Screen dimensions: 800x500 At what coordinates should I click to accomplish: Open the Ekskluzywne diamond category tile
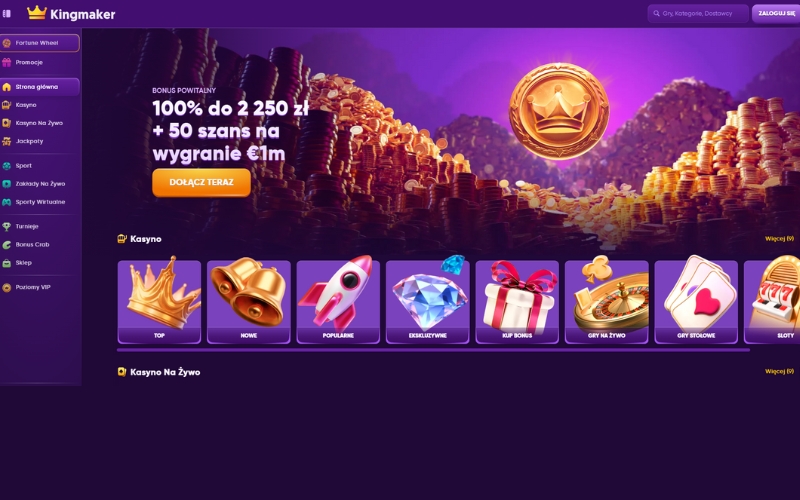point(428,301)
